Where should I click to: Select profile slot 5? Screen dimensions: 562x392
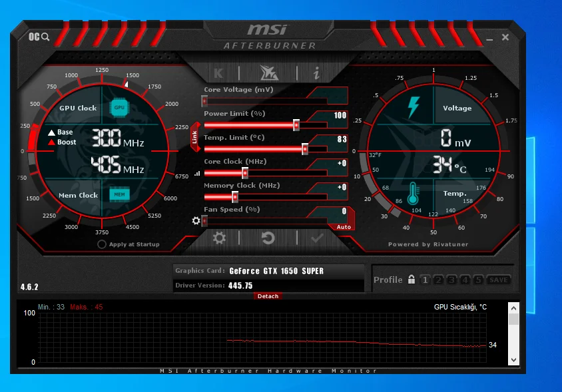tap(478, 280)
